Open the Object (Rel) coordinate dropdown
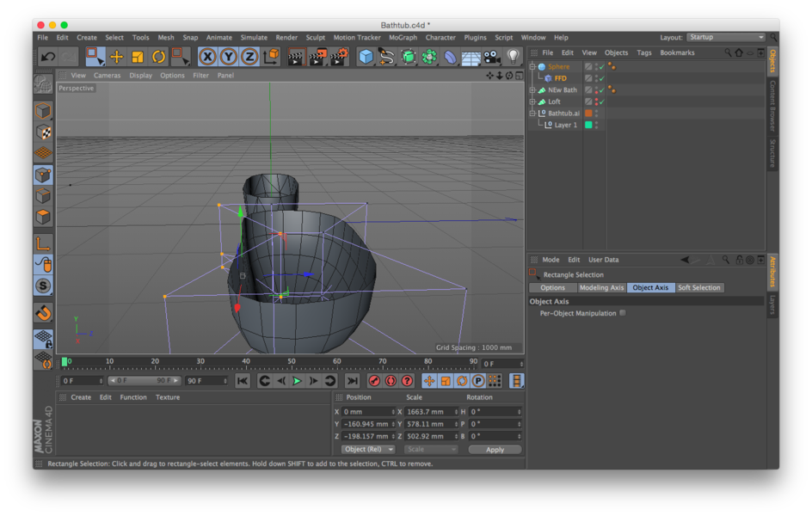Screen dimensions: 812x516 tap(367, 449)
